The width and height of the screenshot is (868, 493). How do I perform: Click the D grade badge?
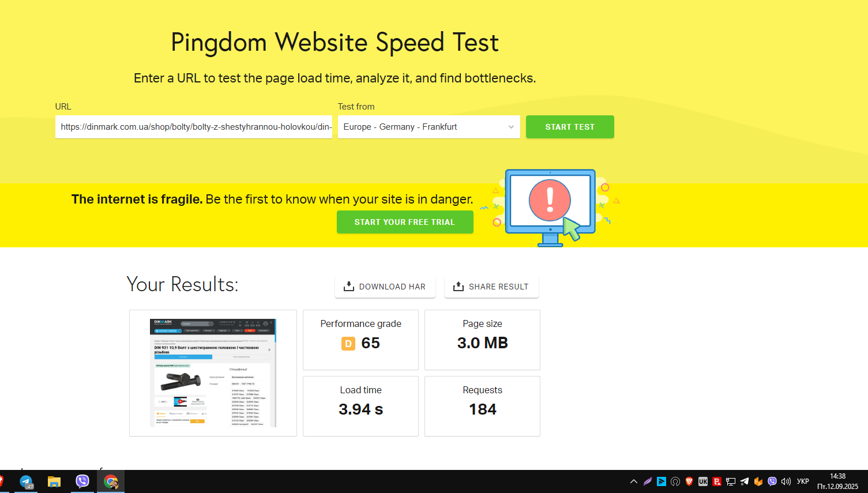coord(348,344)
